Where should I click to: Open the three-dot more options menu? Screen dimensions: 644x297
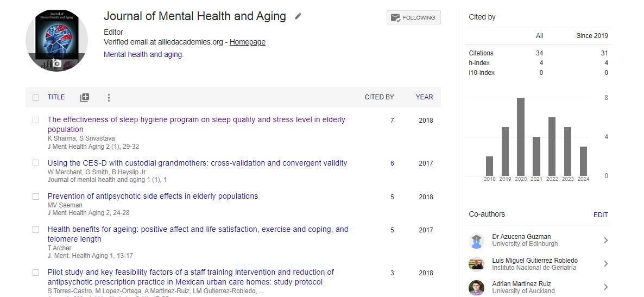tap(109, 98)
